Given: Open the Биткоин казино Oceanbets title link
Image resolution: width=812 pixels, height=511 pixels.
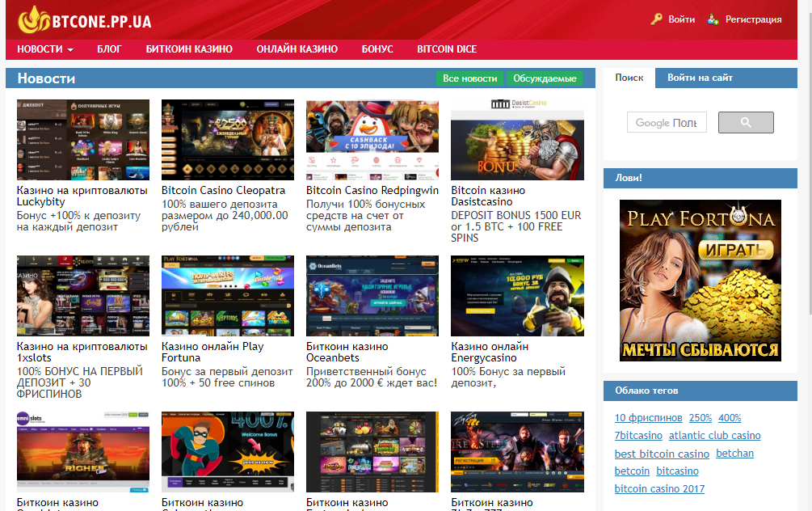Looking at the screenshot, I should tap(347, 352).
